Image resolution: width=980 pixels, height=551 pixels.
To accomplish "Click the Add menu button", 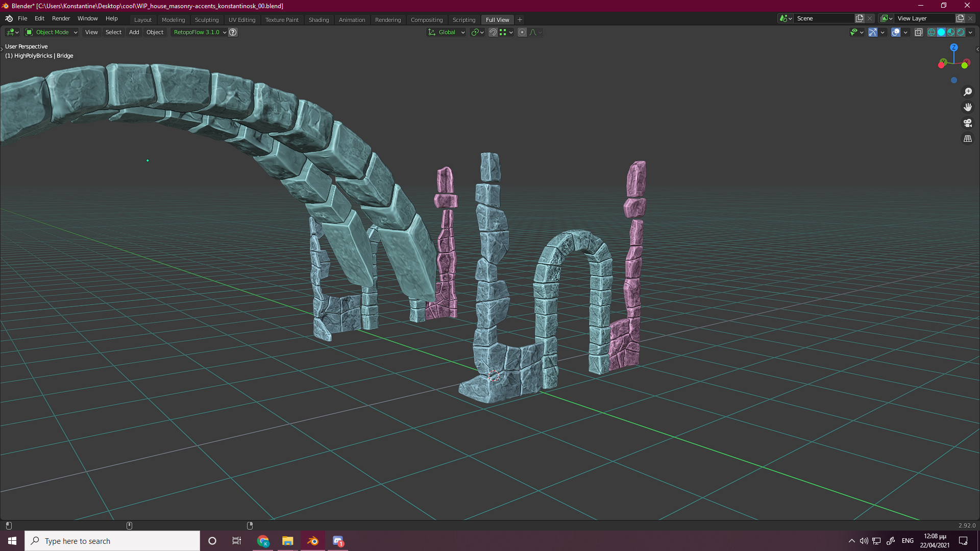I will [x=134, y=32].
